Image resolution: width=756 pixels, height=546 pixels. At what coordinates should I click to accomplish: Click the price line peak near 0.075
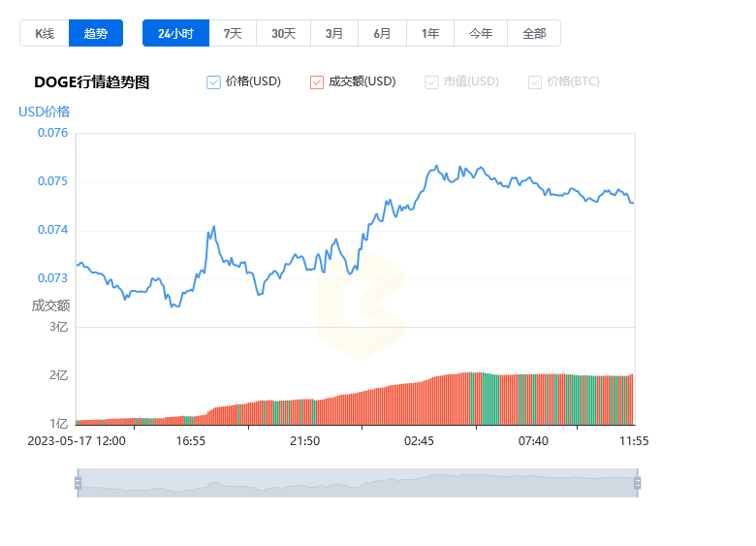[437, 167]
